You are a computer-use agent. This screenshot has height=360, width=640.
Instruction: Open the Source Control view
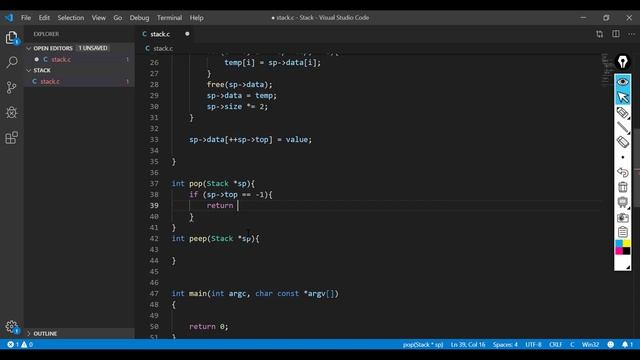pyautogui.click(x=11, y=87)
